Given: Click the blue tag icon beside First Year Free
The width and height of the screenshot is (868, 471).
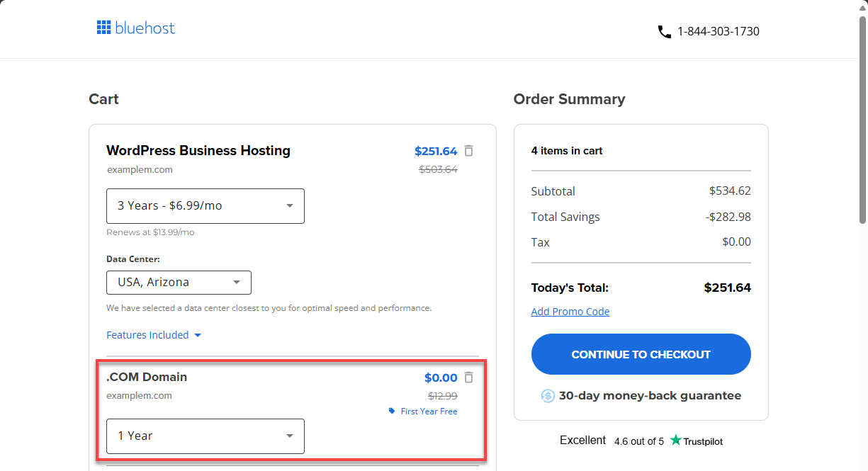Looking at the screenshot, I should click(391, 411).
